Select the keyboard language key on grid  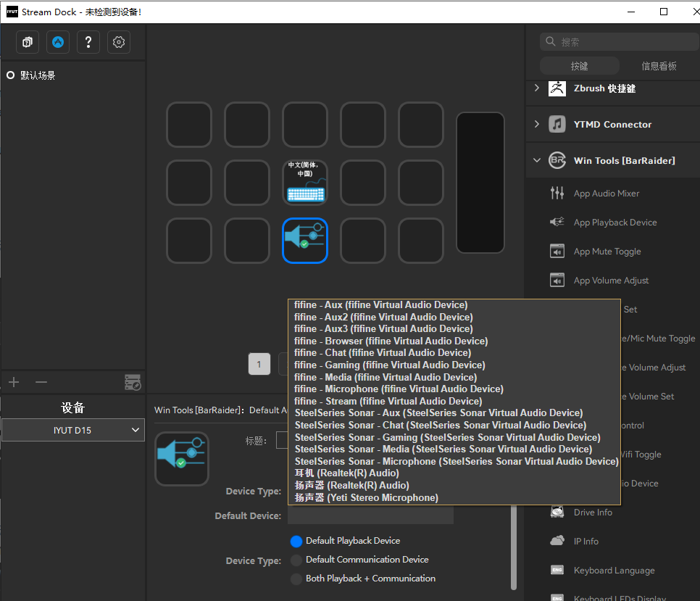(305, 183)
